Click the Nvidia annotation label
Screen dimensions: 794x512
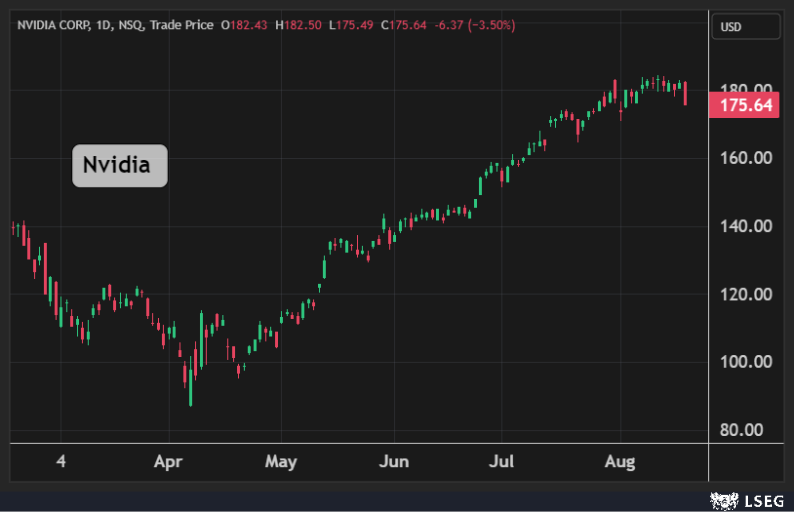119,165
